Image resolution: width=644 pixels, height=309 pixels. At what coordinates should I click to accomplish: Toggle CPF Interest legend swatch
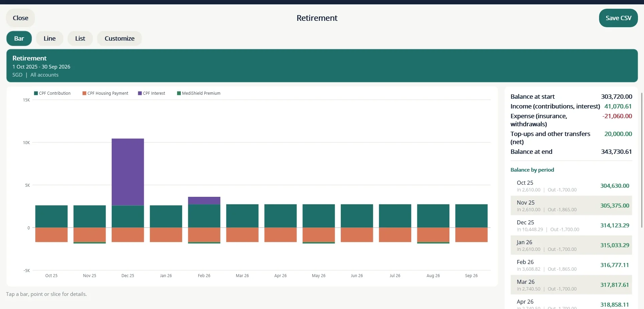(140, 93)
